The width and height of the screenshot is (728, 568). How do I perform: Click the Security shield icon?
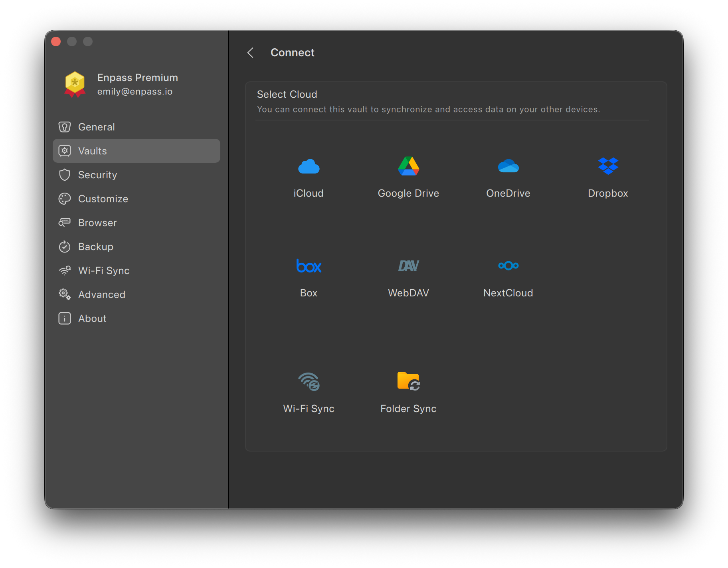(65, 175)
